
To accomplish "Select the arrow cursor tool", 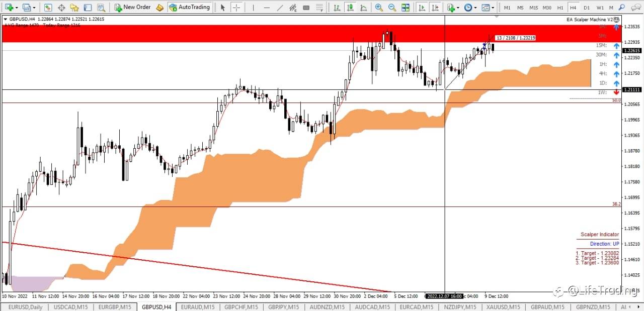I will (223, 8).
